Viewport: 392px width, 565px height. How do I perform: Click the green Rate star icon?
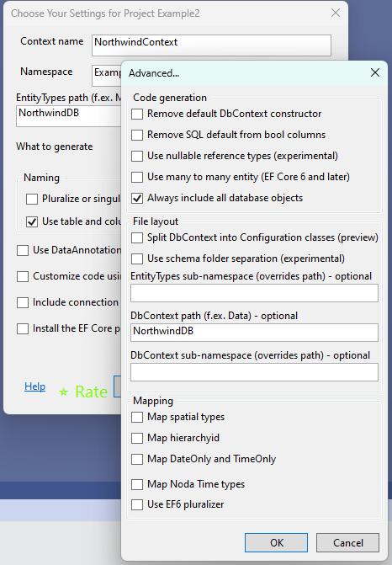pos(64,392)
